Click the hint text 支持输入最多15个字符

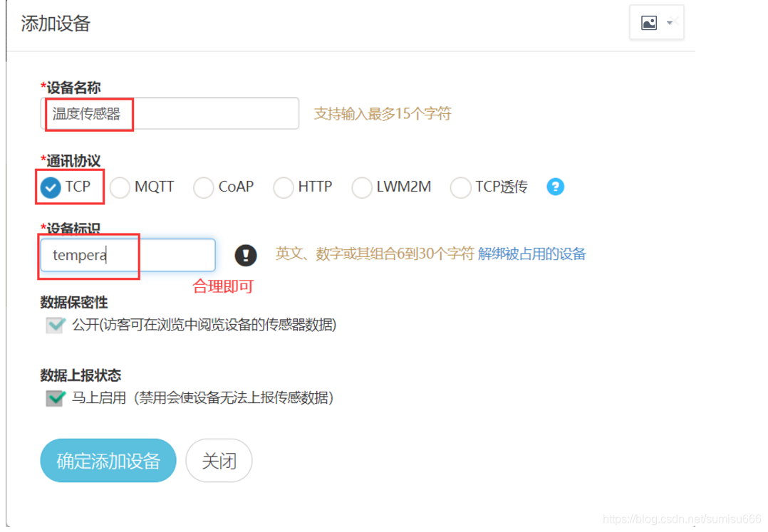(383, 113)
